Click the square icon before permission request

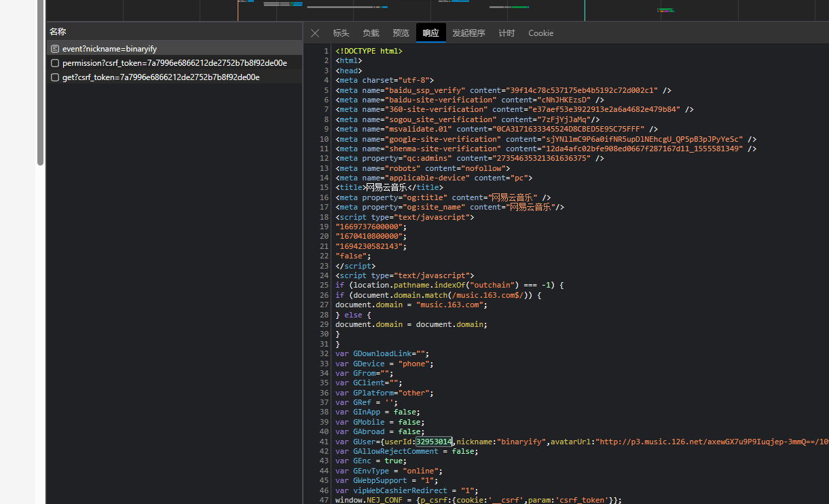tap(55, 62)
